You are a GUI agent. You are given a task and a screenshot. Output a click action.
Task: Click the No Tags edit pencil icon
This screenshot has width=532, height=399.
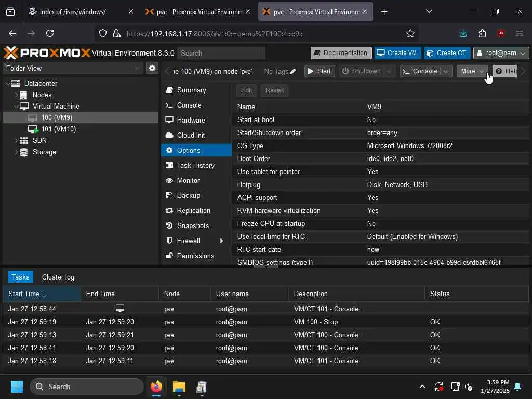(293, 71)
